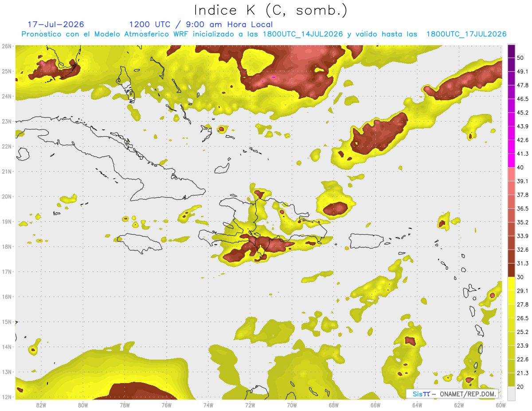Click the colorbar value "43.9"
Viewport: 532px width, 411px height.
[523, 126]
